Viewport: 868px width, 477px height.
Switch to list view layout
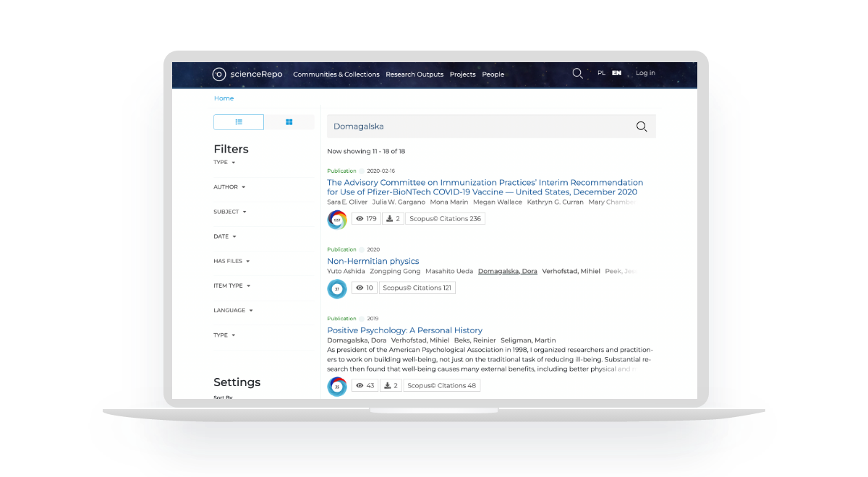pos(239,122)
